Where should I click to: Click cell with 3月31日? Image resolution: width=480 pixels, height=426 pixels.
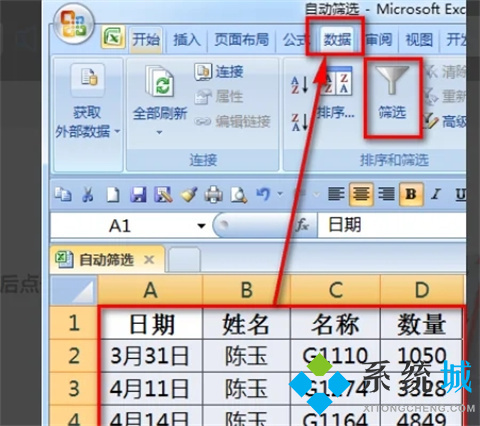pos(151,356)
